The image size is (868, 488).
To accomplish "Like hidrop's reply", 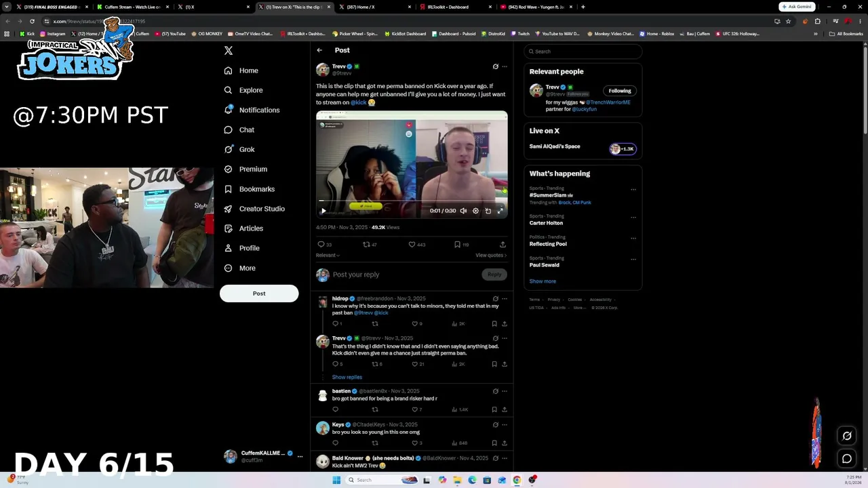I will tap(415, 324).
